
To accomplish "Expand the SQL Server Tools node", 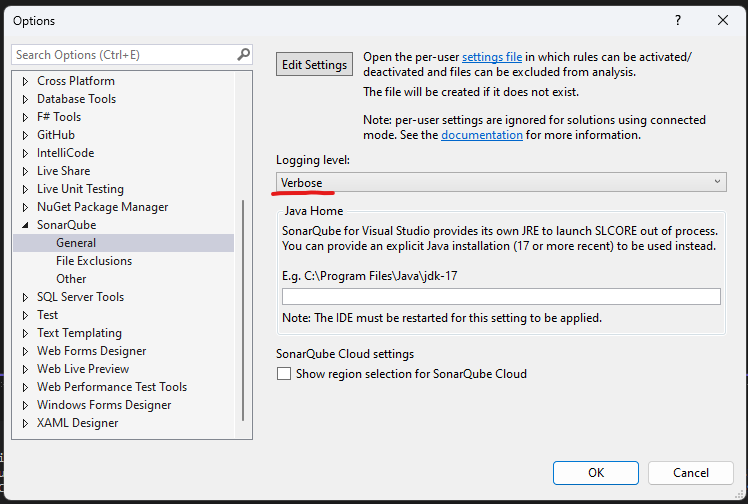I will tap(26, 297).
